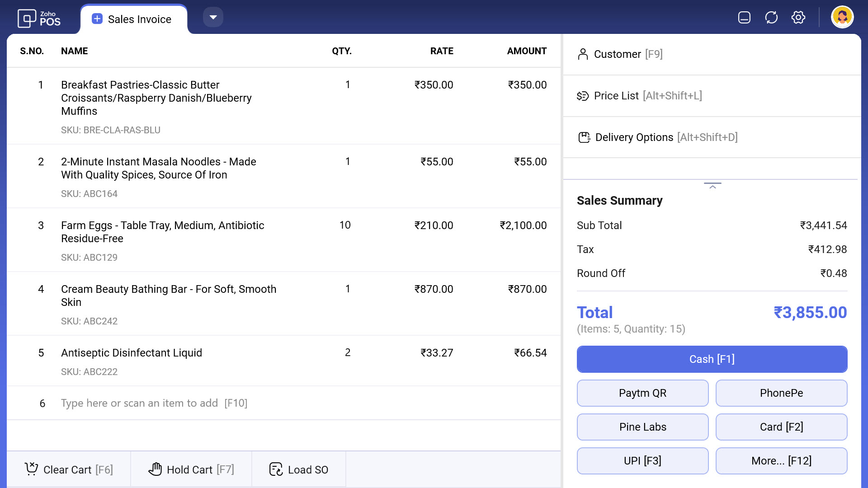Select the Farm Eggs line item quantity
Screen dimensions: 868x488
coord(345,225)
